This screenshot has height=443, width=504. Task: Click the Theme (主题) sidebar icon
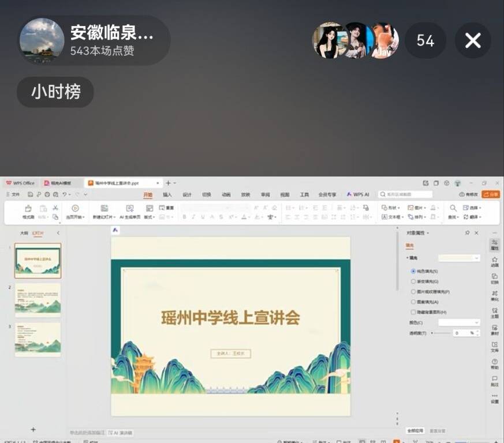pos(495,313)
